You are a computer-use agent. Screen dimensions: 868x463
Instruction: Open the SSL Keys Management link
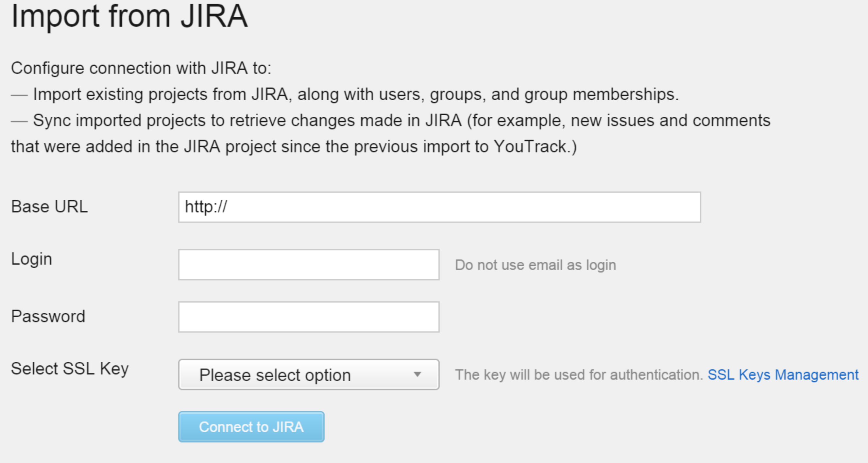point(783,375)
